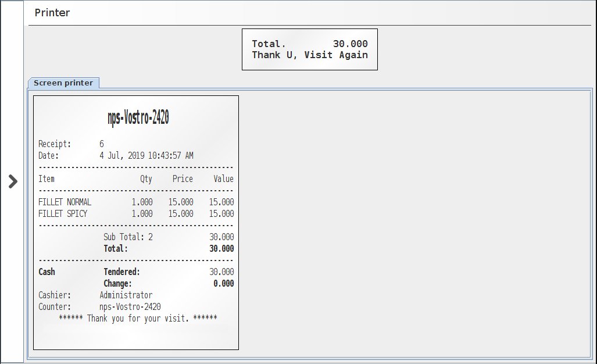Click the Item column header
The width and height of the screenshot is (597, 364).
(47, 179)
